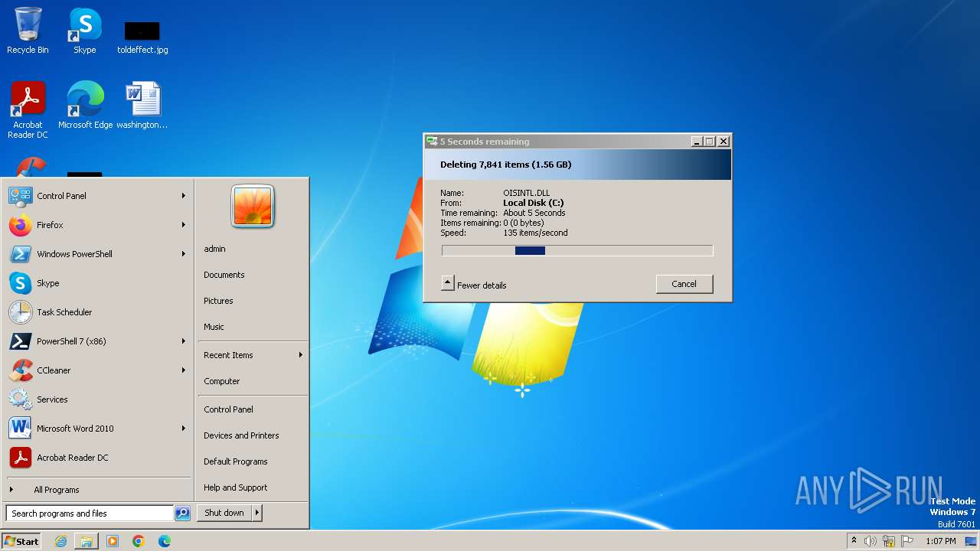Open Action Center flag icon
The width and height of the screenshot is (980, 551).
click(x=907, y=541)
